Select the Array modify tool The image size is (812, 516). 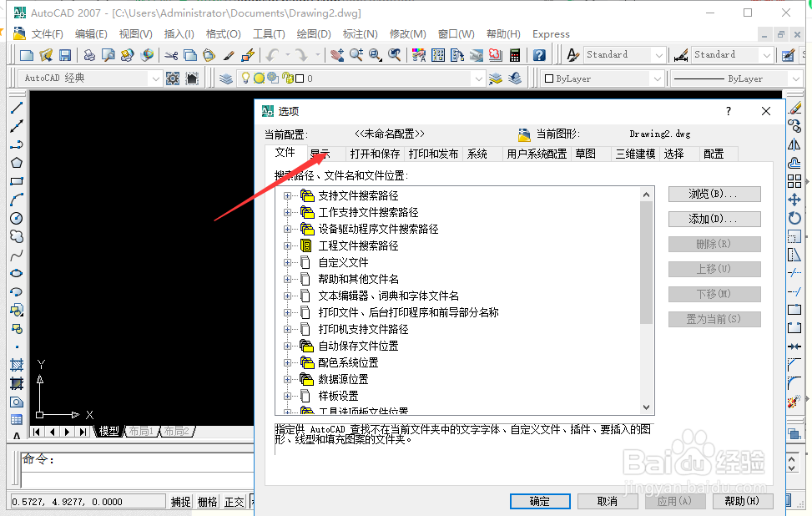pos(794,181)
